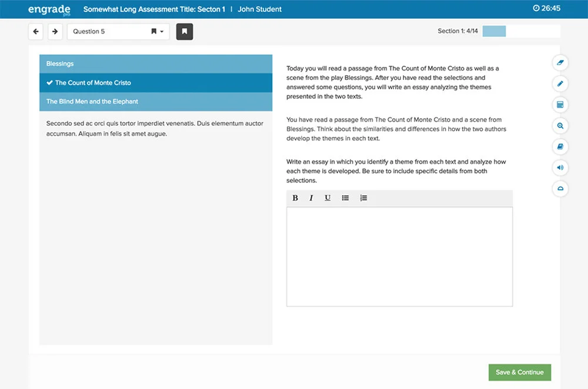Click Save & Continue
588x389 pixels.
(519, 372)
